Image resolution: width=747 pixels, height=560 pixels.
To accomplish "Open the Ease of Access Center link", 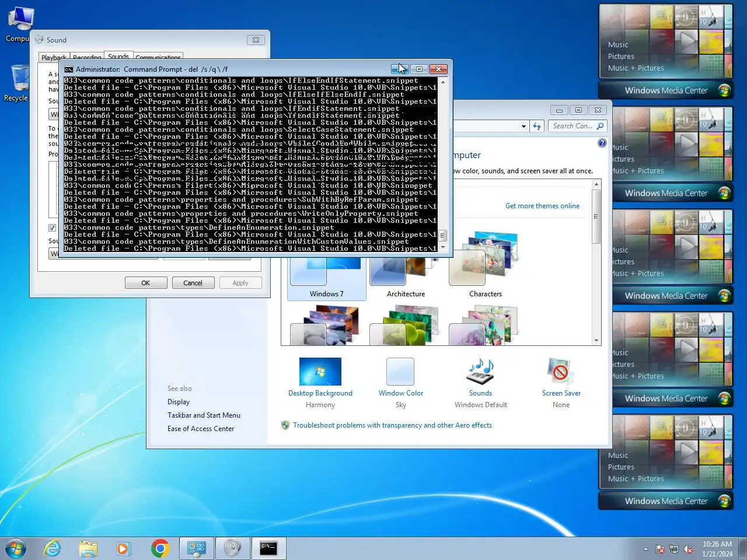I will pos(201,429).
